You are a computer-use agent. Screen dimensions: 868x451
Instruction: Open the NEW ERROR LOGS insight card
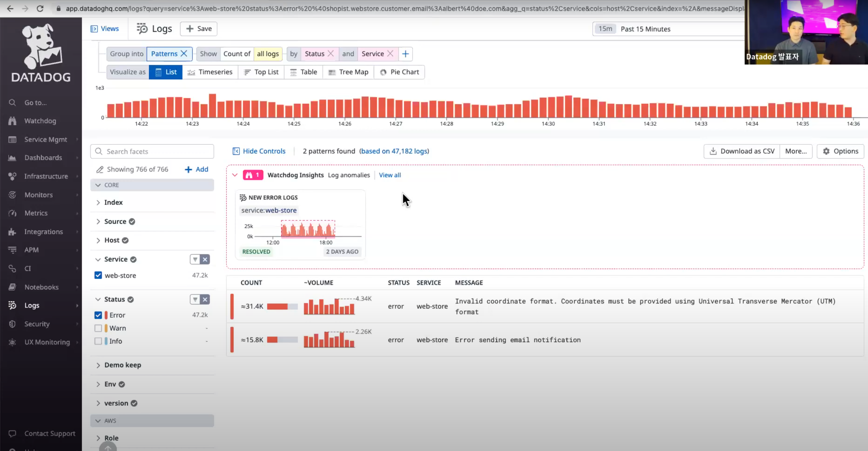300,224
